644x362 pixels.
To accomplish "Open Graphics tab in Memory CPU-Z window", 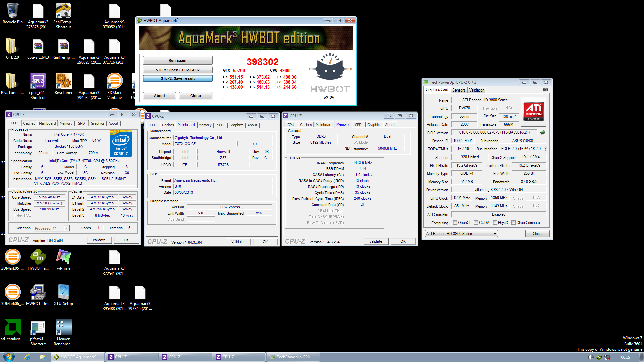I will pos(374,125).
